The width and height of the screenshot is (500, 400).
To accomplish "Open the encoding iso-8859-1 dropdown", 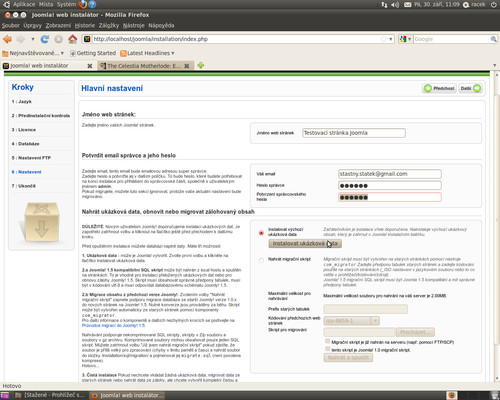I will 352,321.
